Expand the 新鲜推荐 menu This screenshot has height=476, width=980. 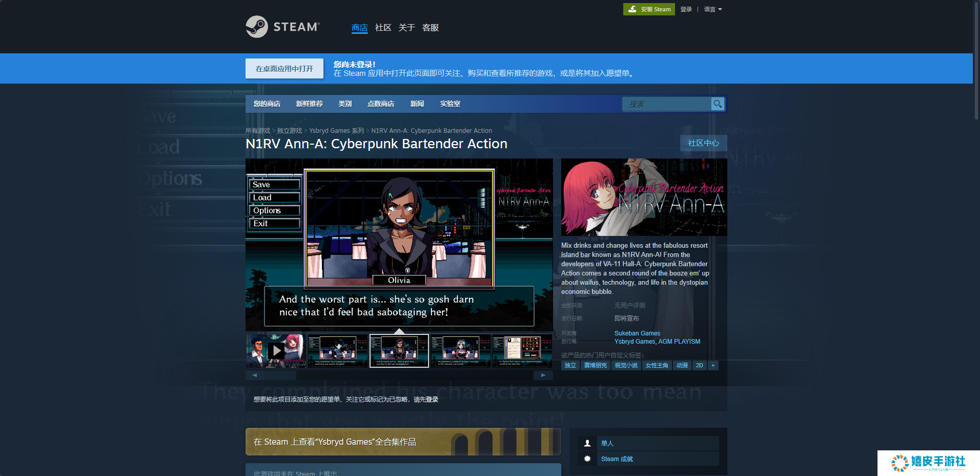tap(309, 104)
